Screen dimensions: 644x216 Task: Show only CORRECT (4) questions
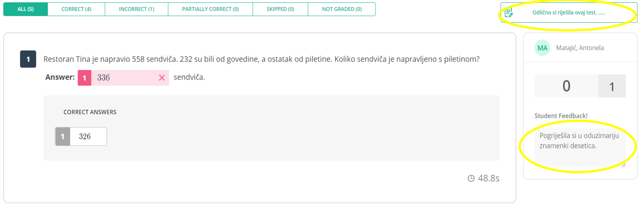click(76, 9)
